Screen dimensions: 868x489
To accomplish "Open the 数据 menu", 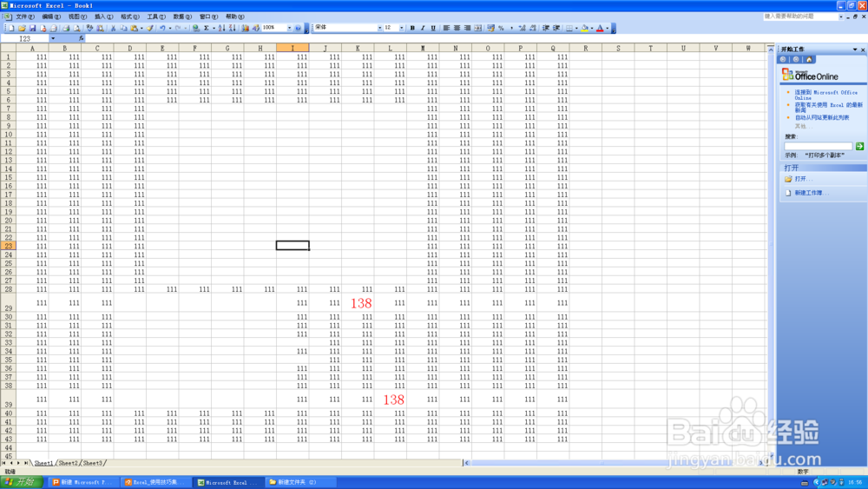I will point(182,17).
